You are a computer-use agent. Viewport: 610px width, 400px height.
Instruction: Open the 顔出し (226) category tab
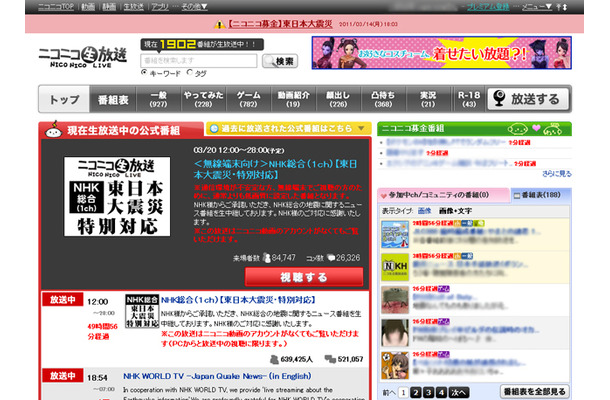(x=338, y=99)
